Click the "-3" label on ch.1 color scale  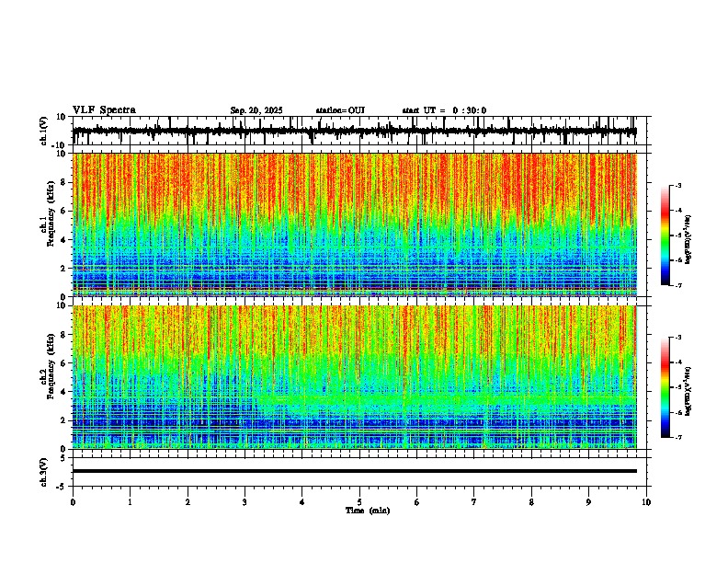(x=677, y=186)
